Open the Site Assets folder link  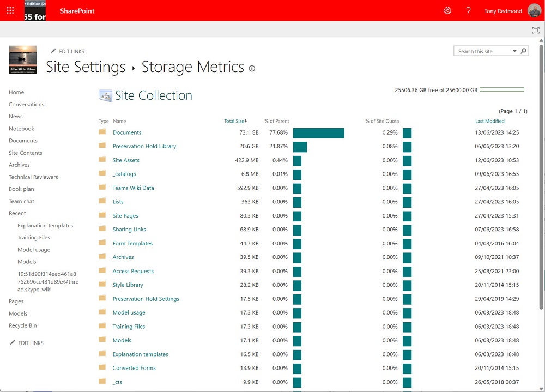[x=126, y=160]
